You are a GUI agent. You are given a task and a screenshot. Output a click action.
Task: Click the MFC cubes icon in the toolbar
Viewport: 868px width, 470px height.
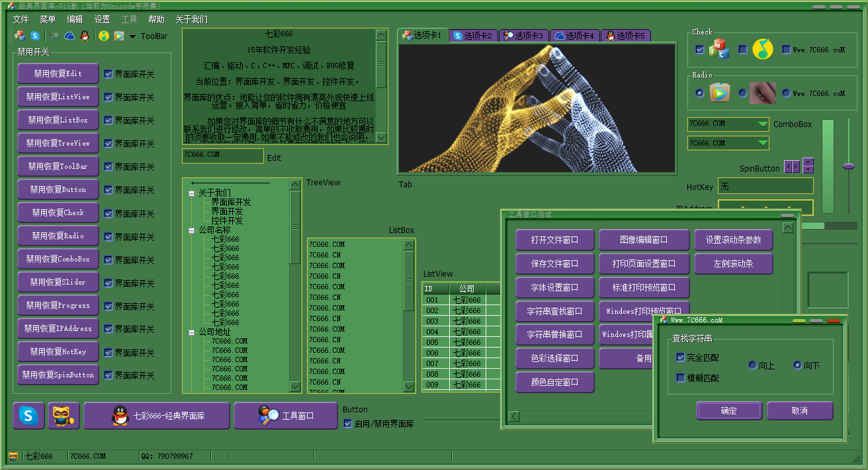coord(20,36)
